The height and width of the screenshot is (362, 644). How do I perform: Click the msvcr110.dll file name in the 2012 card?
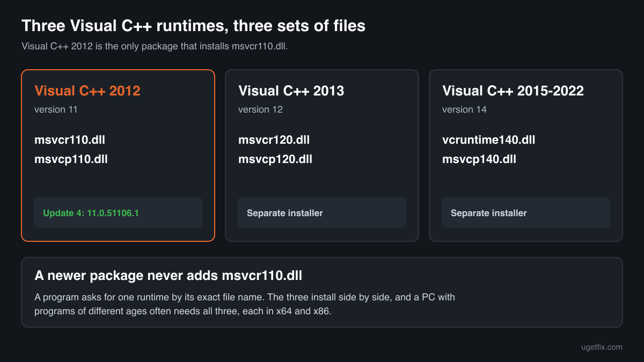pyautogui.click(x=70, y=140)
